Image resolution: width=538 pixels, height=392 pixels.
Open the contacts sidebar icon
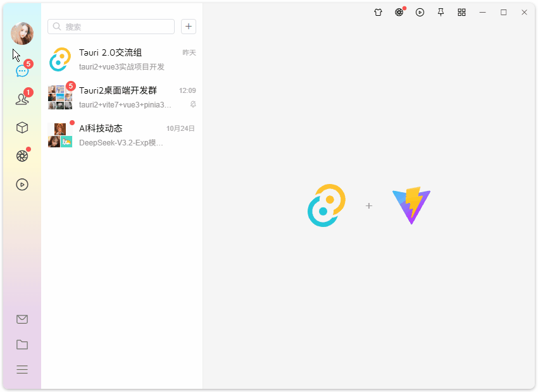point(22,99)
